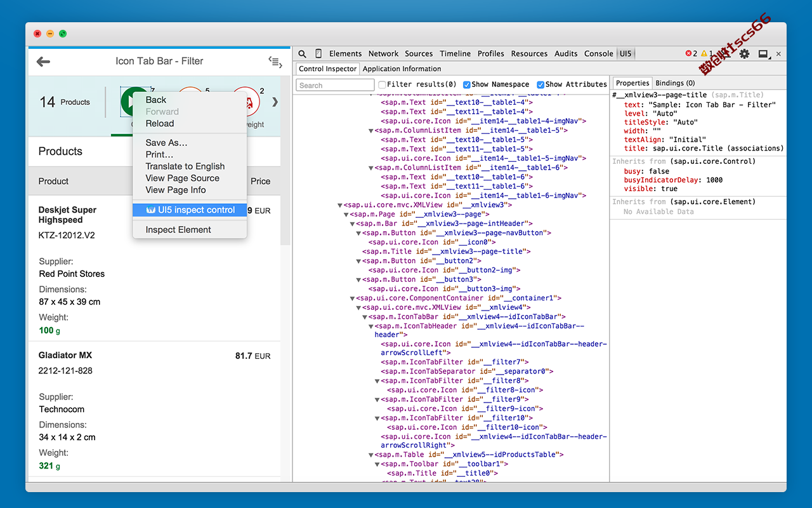Select the Control Inspector tab

point(327,69)
